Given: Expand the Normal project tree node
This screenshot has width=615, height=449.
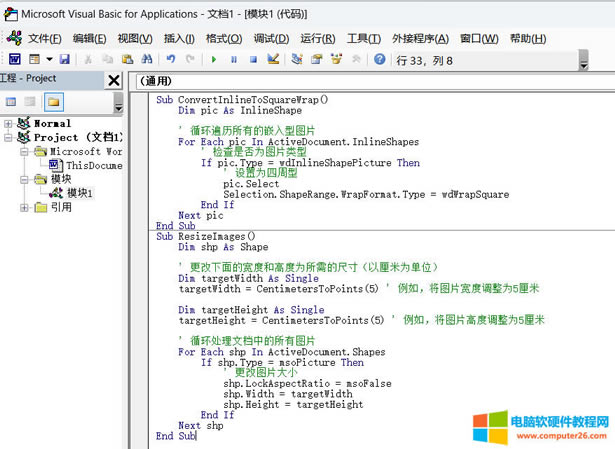Looking at the screenshot, I should (9, 124).
